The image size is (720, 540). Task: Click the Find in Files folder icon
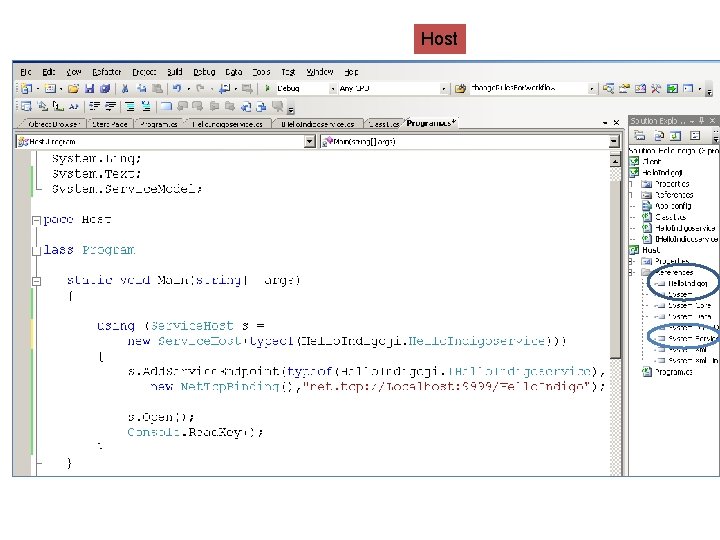460,88
